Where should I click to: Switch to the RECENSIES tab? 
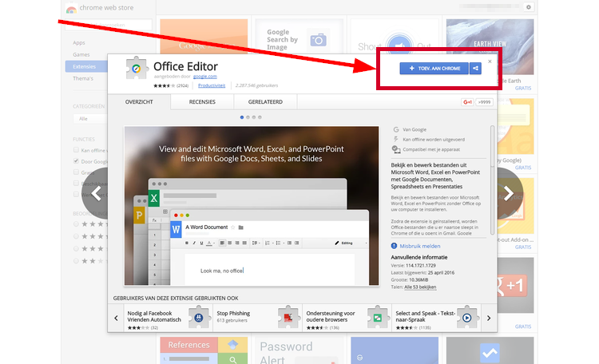point(202,102)
